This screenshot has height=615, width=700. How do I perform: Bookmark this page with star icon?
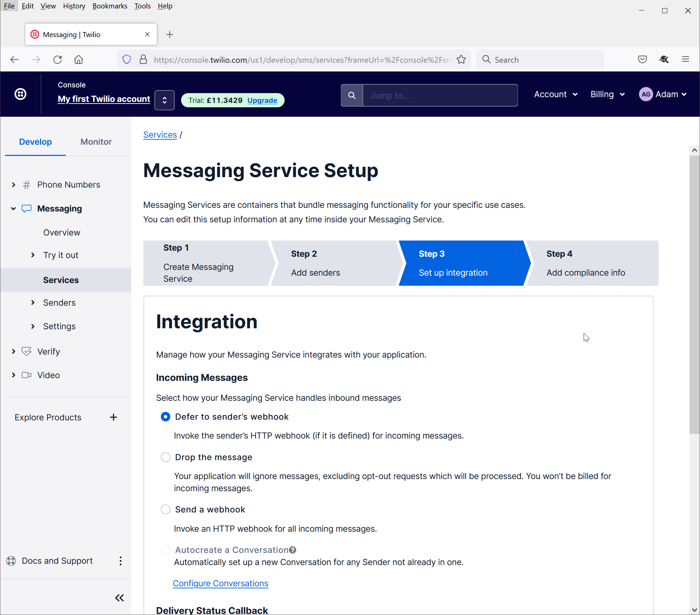(461, 60)
